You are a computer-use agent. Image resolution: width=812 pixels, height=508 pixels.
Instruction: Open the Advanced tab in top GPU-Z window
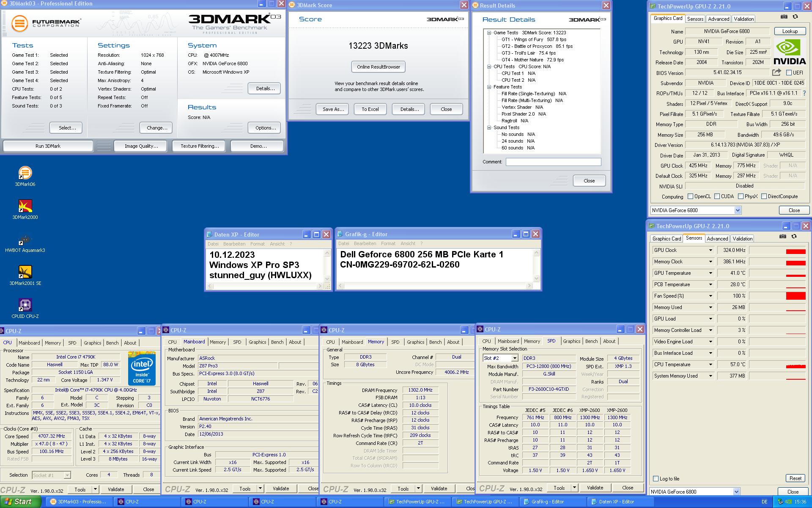click(719, 19)
